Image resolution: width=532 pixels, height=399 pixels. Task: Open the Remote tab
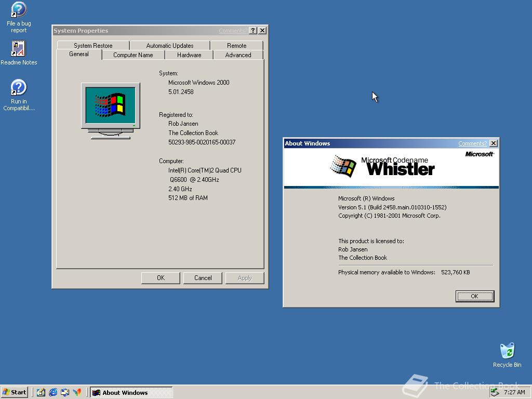click(x=236, y=46)
